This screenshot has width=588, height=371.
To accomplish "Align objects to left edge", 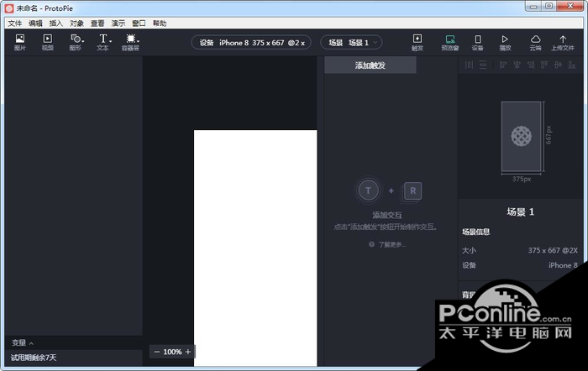I will [x=503, y=65].
